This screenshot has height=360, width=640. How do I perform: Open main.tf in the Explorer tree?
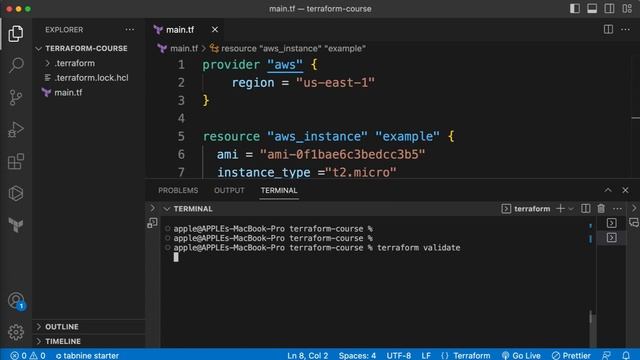[68, 92]
